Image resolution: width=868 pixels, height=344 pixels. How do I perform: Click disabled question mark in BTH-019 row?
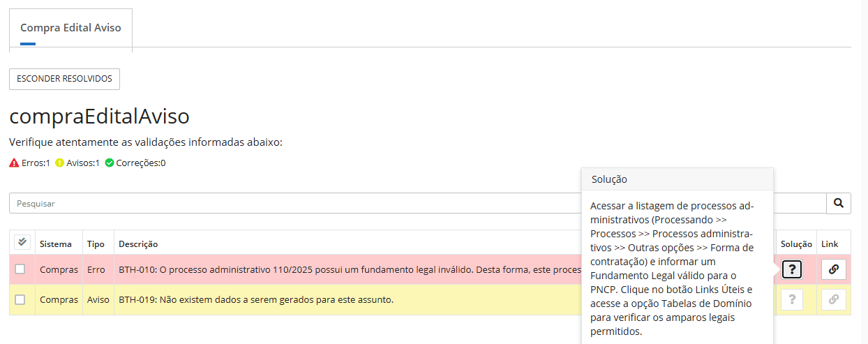click(x=792, y=299)
